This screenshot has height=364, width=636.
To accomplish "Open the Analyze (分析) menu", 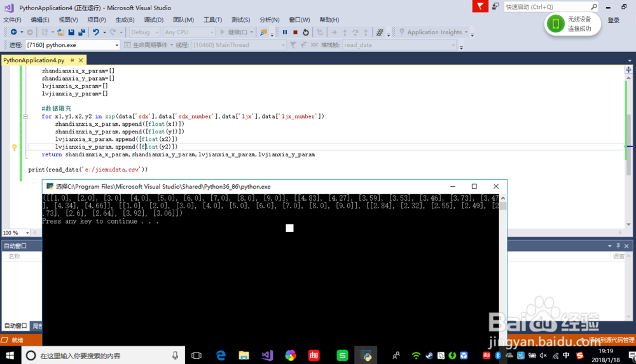I will [x=269, y=20].
